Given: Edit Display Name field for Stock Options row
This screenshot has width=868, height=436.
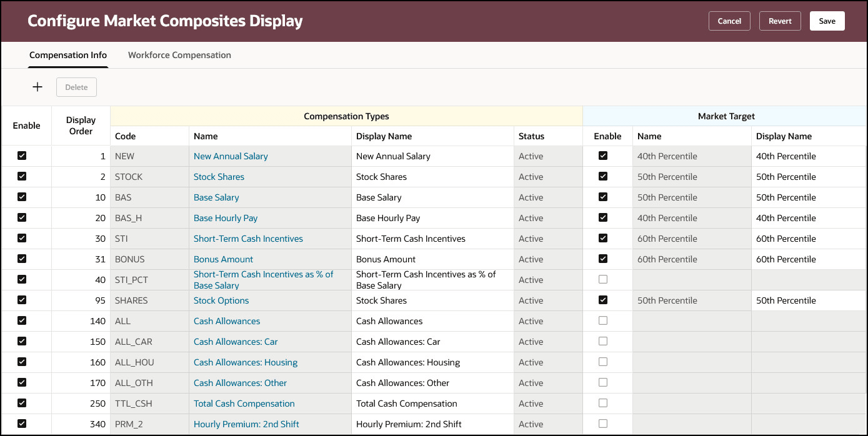Looking at the screenshot, I should point(432,300).
